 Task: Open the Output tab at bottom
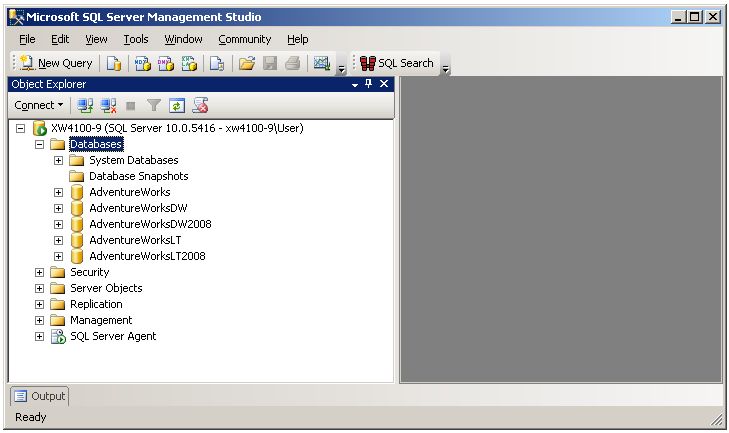[40, 396]
